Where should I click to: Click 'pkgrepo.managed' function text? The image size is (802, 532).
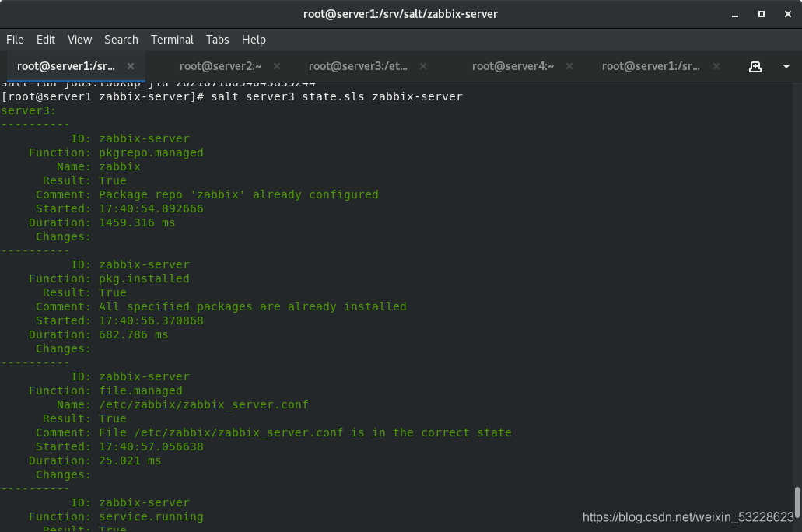point(151,152)
